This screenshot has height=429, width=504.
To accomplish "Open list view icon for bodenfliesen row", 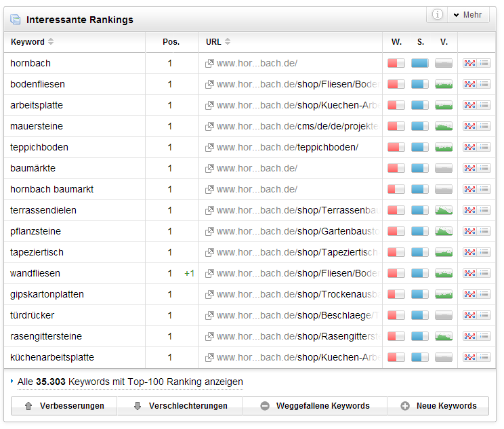I will click(x=484, y=84).
